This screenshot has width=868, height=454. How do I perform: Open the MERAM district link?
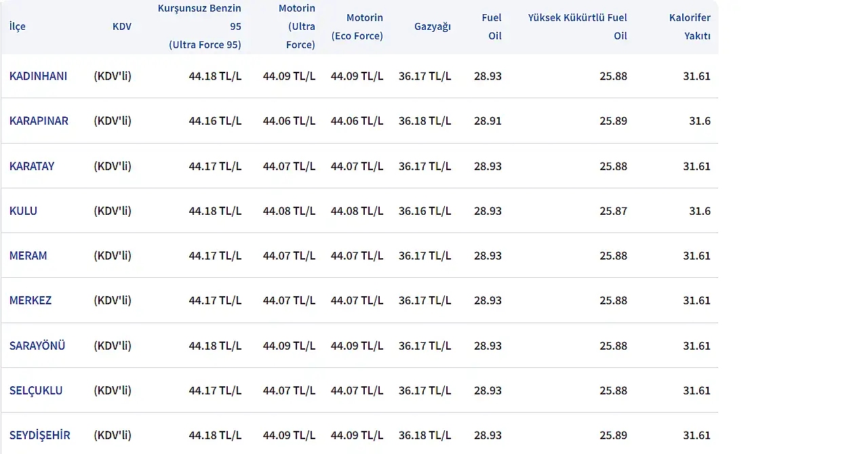28,255
